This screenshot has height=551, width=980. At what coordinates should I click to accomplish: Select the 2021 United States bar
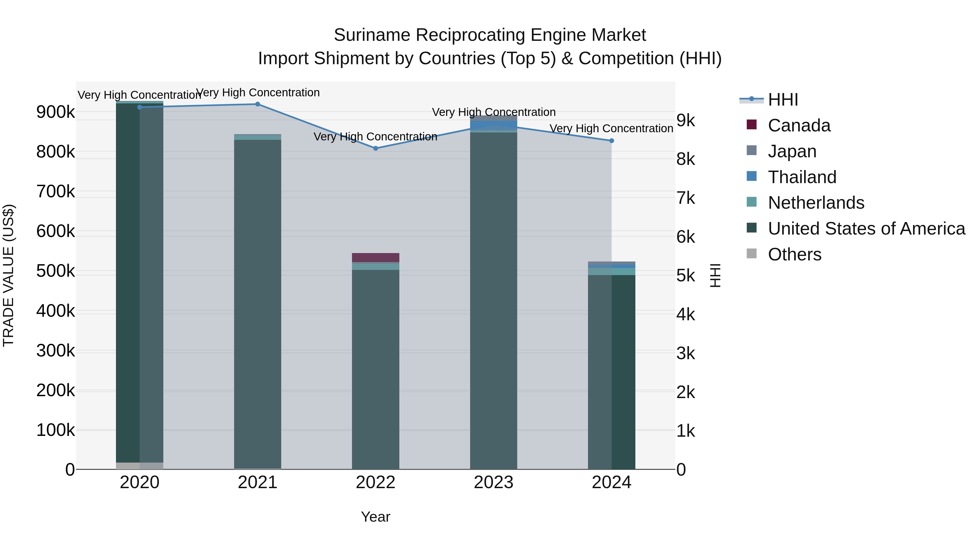258,304
